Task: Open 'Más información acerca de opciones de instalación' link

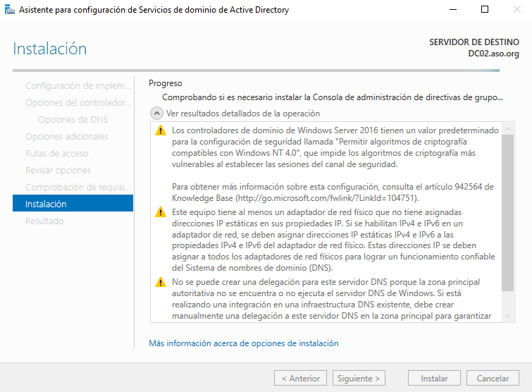Action: (x=243, y=343)
